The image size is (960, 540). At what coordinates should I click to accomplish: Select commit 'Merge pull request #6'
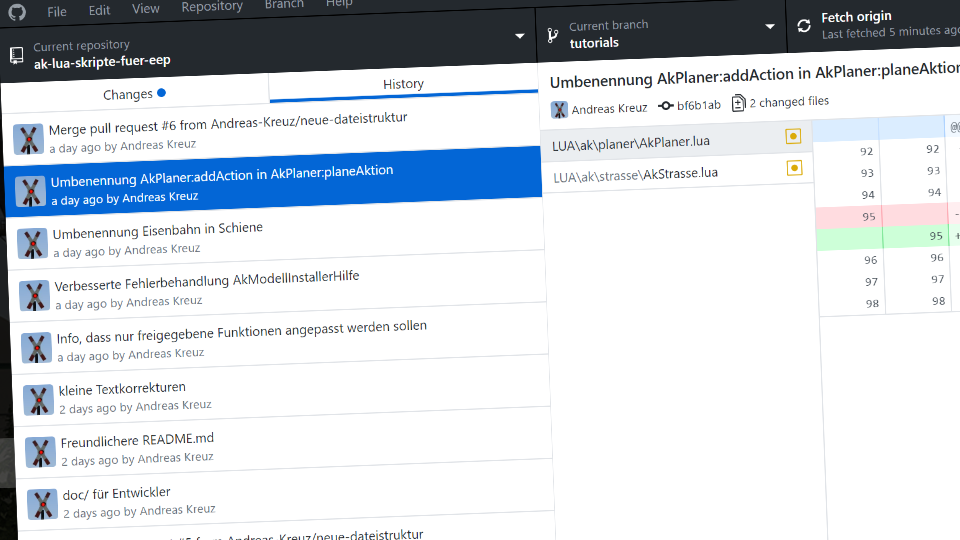click(228, 119)
